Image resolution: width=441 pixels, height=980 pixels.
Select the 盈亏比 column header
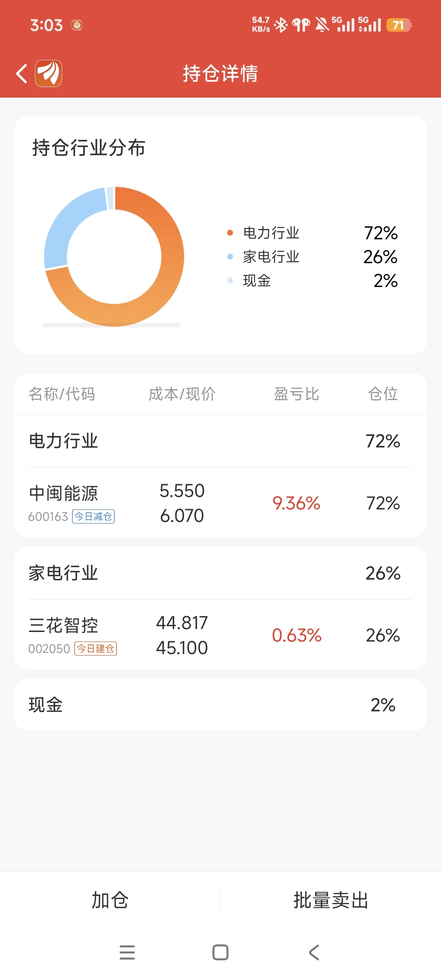click(x=296, y=394)
